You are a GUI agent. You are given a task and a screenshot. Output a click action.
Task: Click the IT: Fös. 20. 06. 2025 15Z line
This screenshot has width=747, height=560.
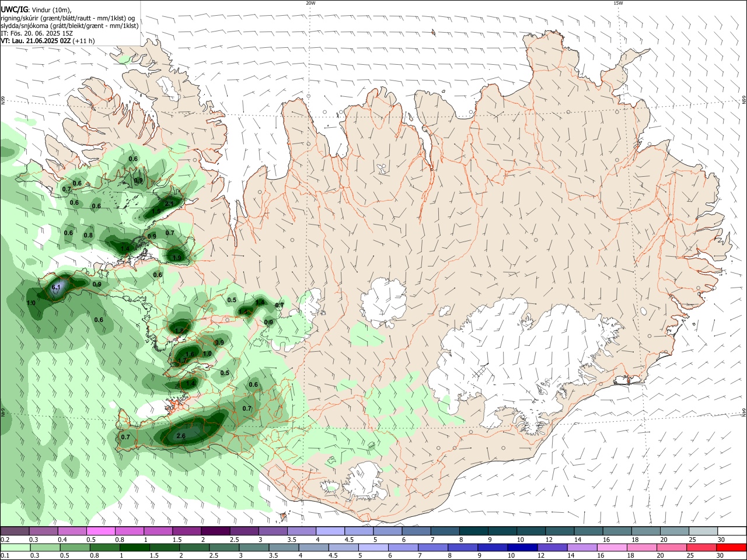[37, 33]
